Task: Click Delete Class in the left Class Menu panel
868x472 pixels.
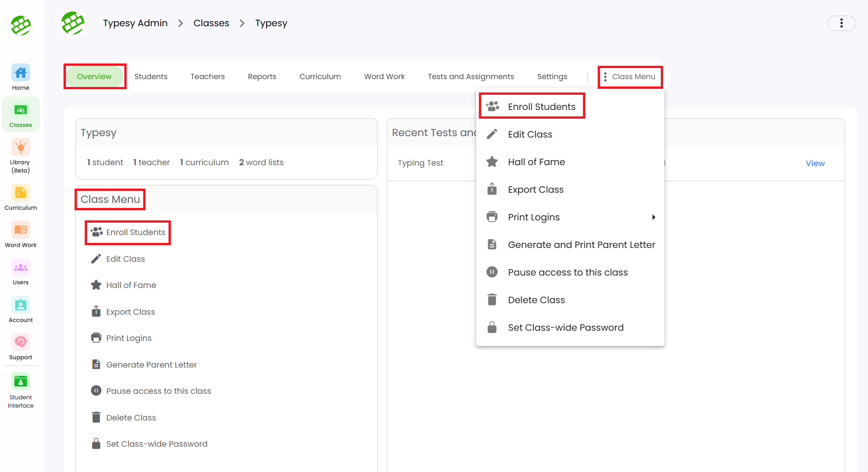Action: (131, 418)
